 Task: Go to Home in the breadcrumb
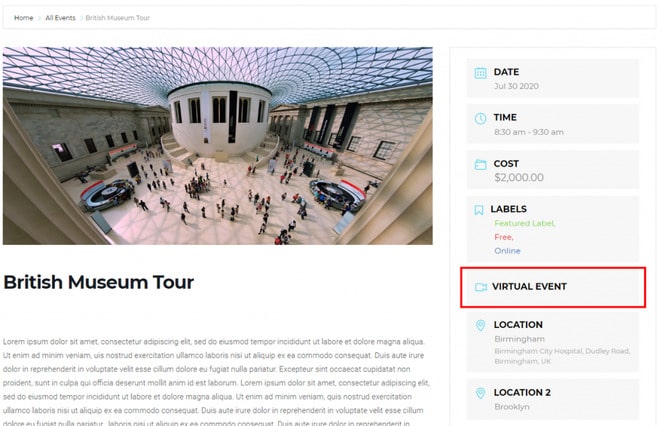tap(24, 18)
